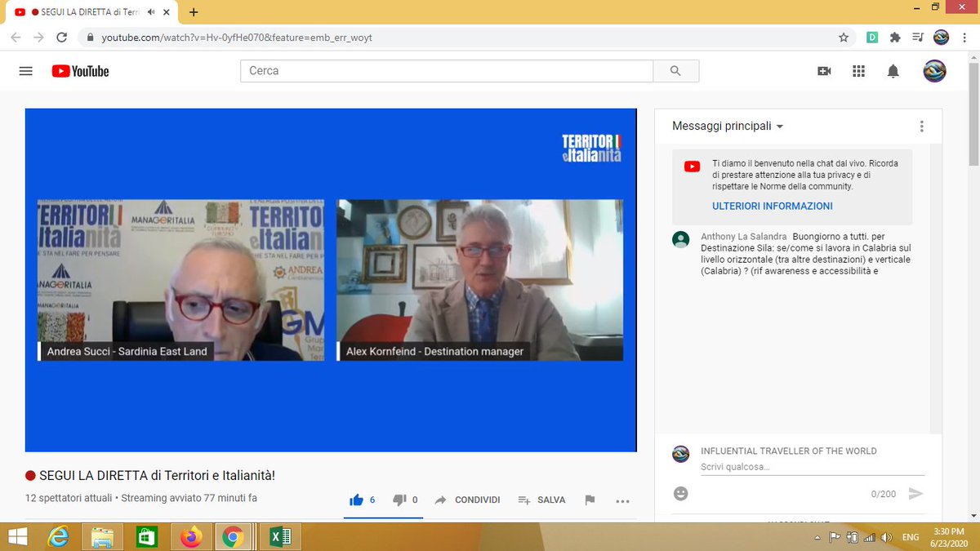The width and height of the screenshot is (980, 551).
Task: Dislike the video with thumbs down
Action: (399, 500)
